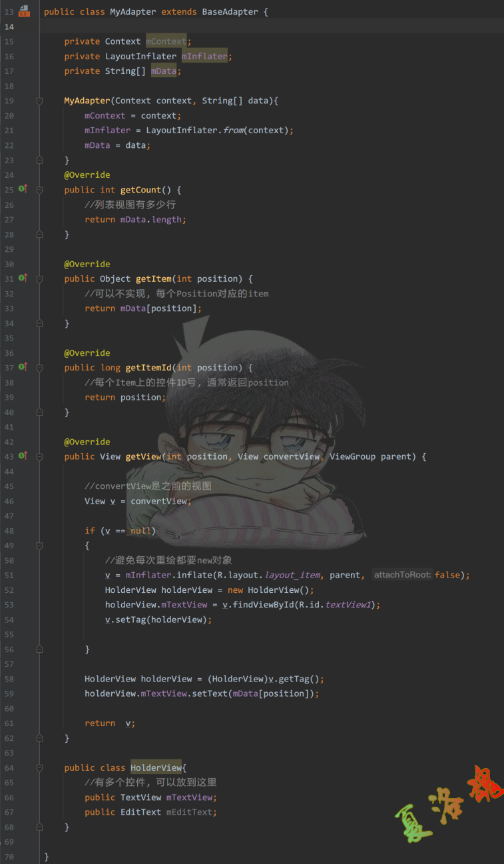The image size is (504, 864).
Task: Click the attachToRoot parameter hint
Action: tap(402, 575)
